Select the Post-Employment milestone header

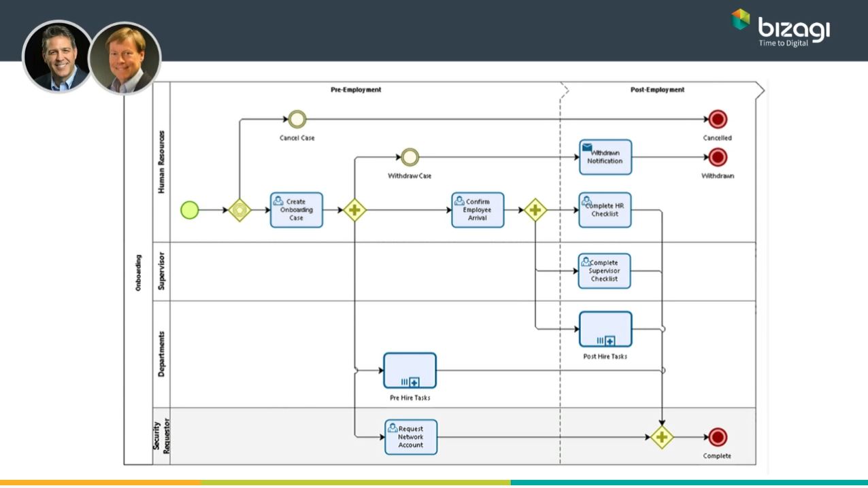[x=657, y=90]
